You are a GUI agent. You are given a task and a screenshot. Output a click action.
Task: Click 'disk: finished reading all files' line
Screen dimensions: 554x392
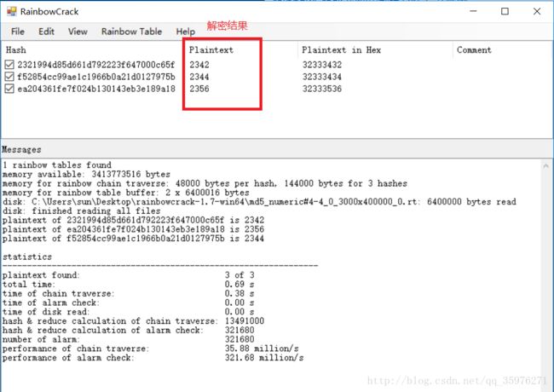pyautogui.click(x=82, y=210)
